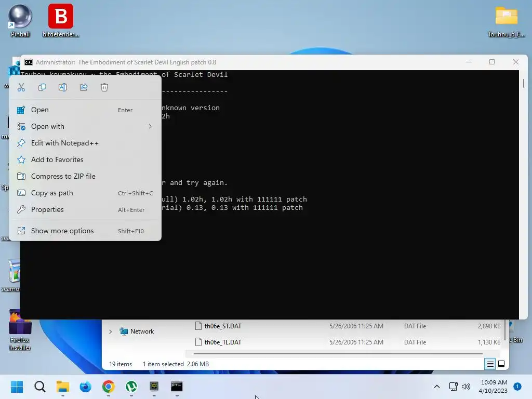The width and height of the screenshot is (532, 399).
Task: Expand the Network tree node
Action: (110, 331)
